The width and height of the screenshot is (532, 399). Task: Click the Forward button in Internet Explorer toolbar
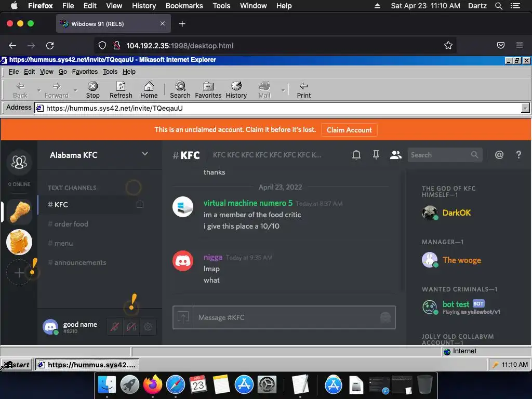[56, 90]
